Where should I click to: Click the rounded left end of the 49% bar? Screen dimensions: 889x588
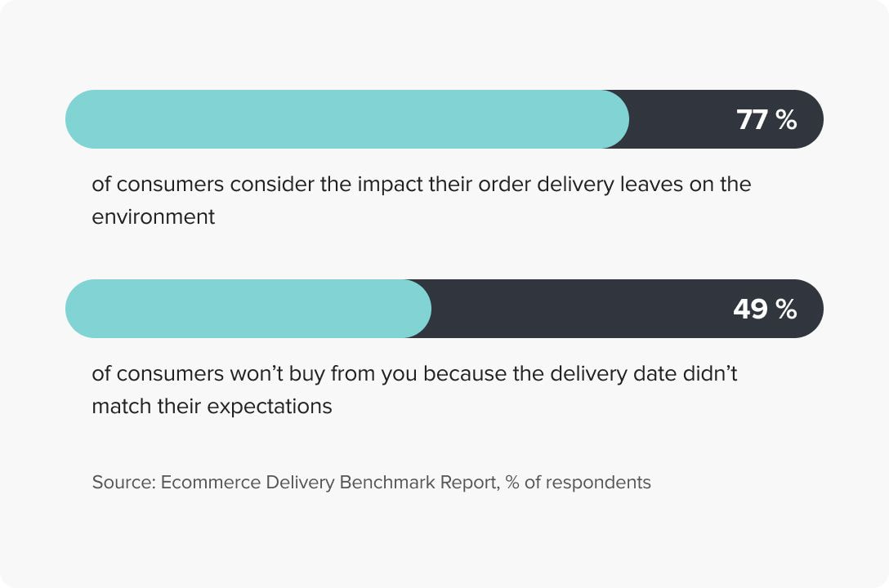(80, 309)
